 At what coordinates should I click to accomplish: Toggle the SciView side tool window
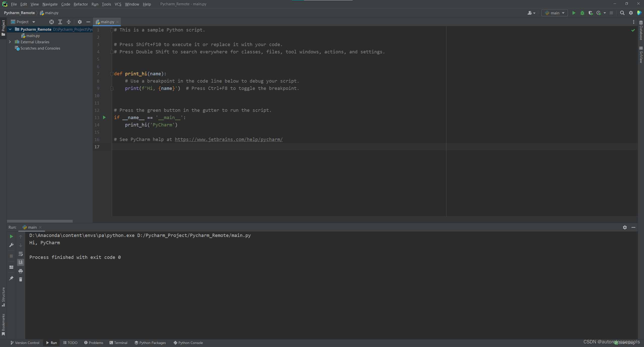[641, 55]
